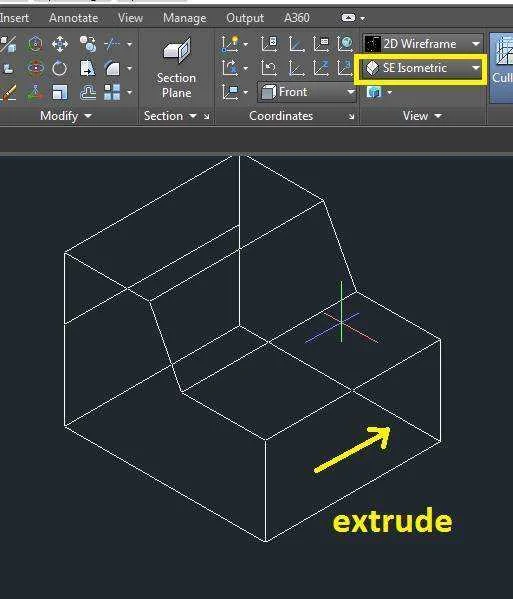Align UCS to View icon
Screen dimensions: 513x599
point(230,92)
